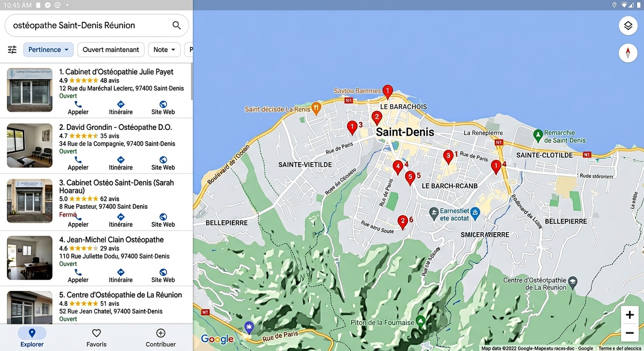The height and width of the screenshot is (351, 644).
Task: Open Site Web for Jean-Michel Clain
Action: 163,276
